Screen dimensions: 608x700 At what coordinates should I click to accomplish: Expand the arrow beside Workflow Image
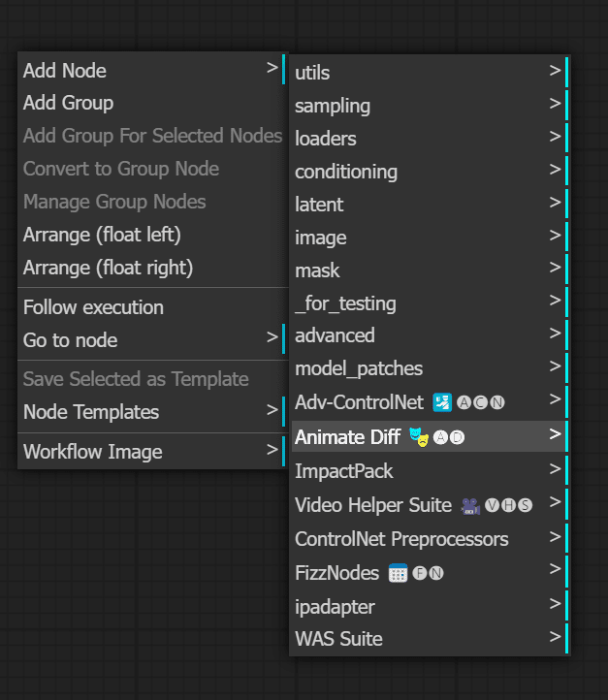pyautogui.click(x=272, y=449)
